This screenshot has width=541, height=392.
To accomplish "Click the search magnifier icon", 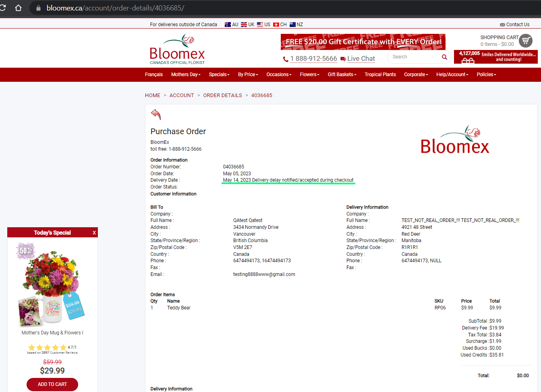I will [444, 57].
